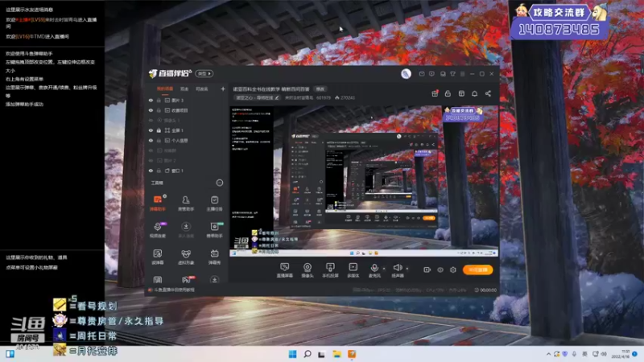Click the record camcorder icon near start button
644x362 pixels.
pos(427,269)
